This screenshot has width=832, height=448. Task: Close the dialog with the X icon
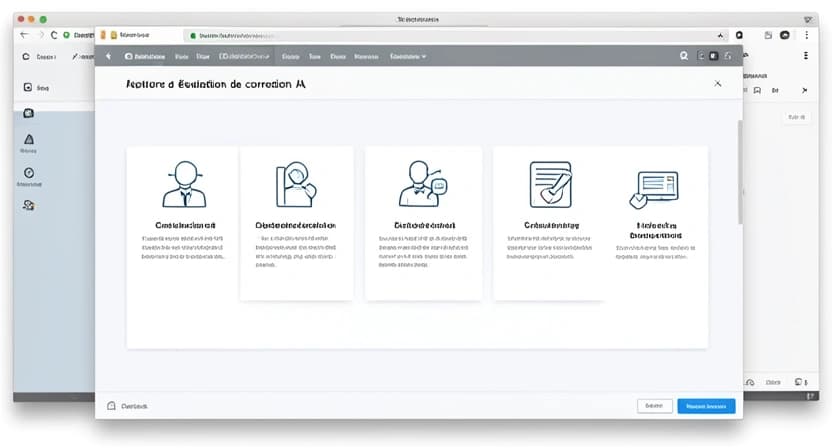pos(717,83)
